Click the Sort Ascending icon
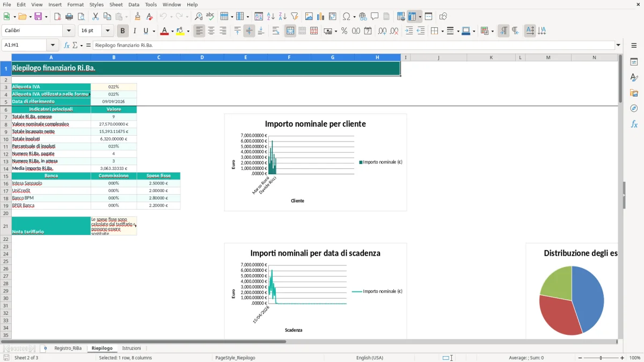The width and height of the screenshot is (644, 362). click(x=270, y=17)
